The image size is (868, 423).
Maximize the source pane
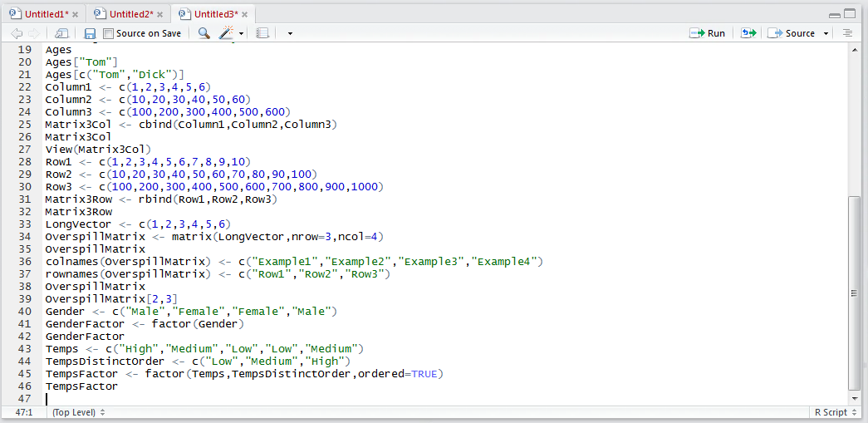(849, 14)
